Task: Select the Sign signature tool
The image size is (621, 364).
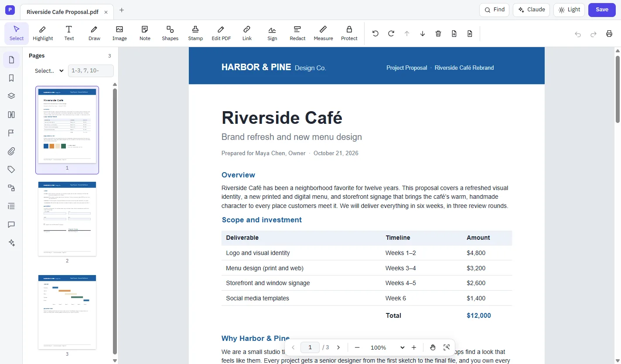Action: (x=272, y=34)
